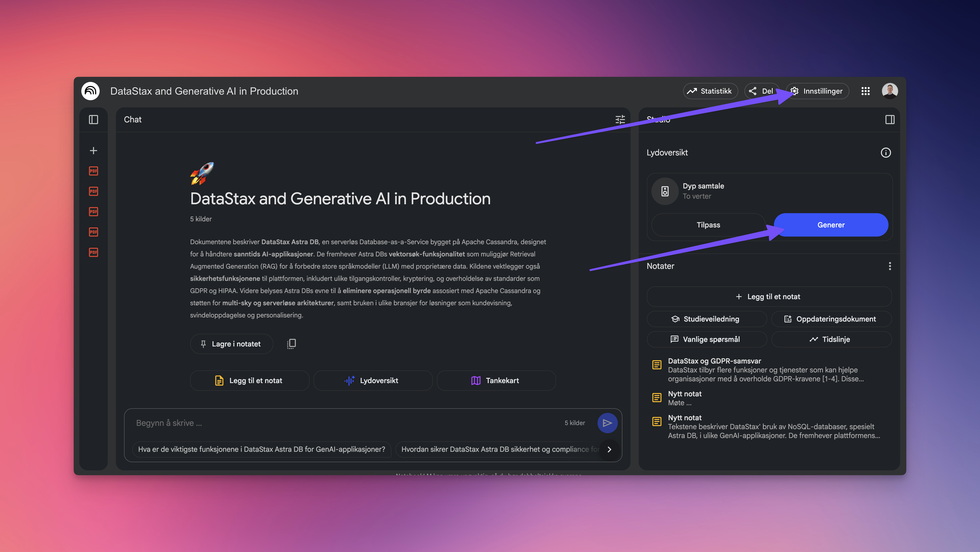This screenshot has height=552, width=980.
Task: Click the Chat panel heading
Action: click(x=133, y=120)
